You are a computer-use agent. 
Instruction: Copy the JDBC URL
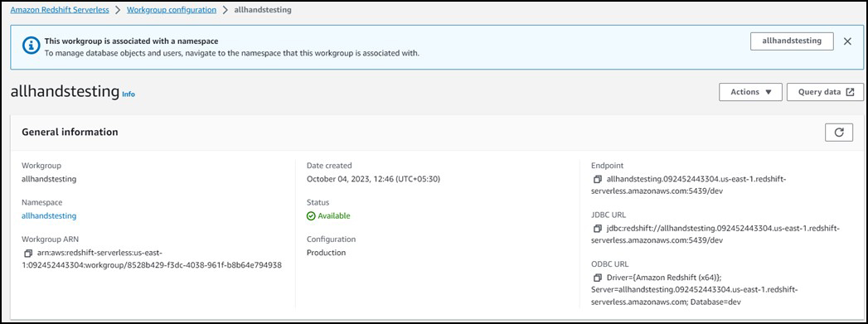[x=597, y=229]
